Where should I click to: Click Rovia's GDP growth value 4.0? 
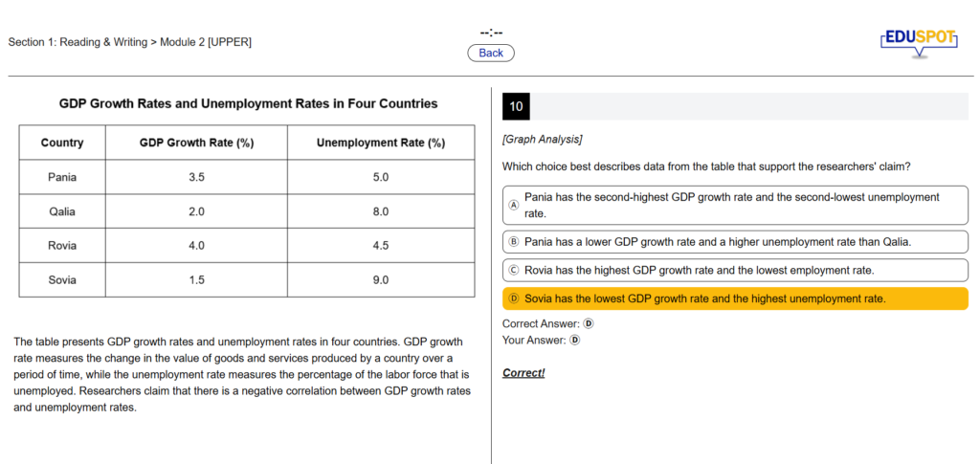(196, 246)
